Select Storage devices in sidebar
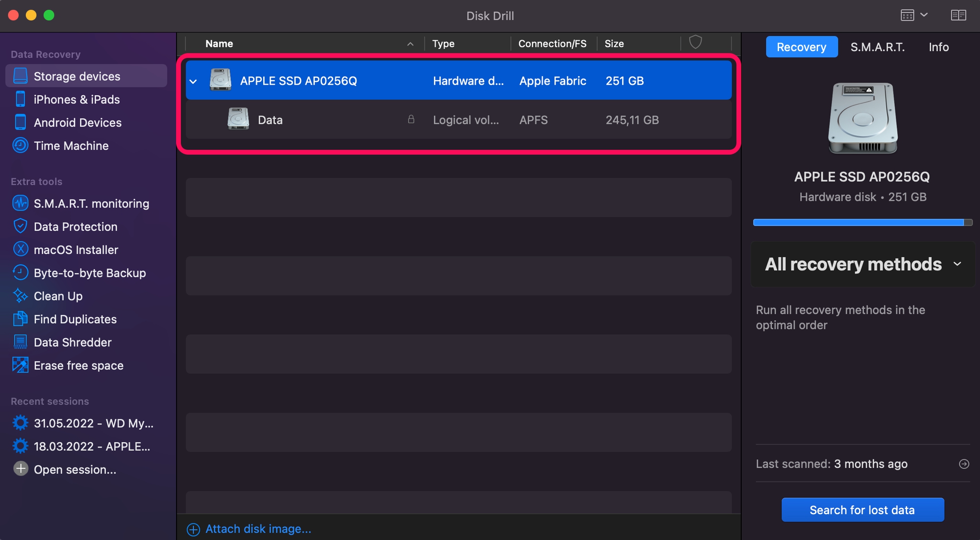Image resolution: width=980 pixels, height=540 pixels. pyautogui.click(x=86, y=76)
